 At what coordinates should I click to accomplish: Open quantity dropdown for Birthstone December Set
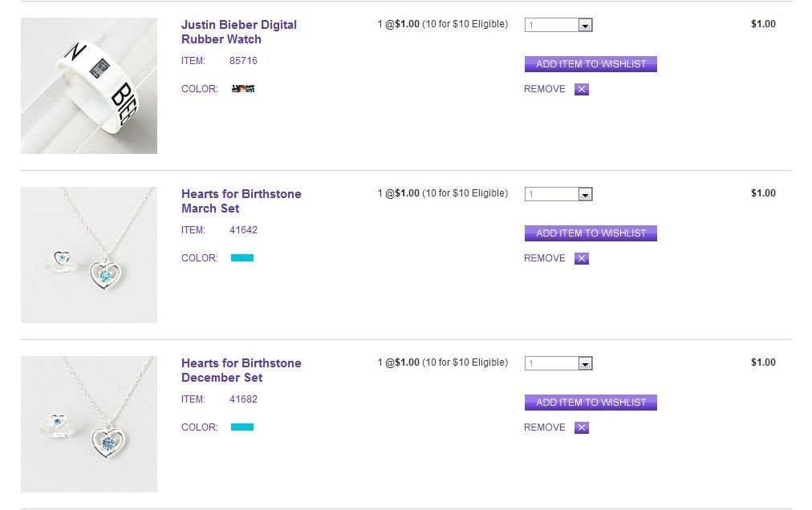(x=585, y=364)
